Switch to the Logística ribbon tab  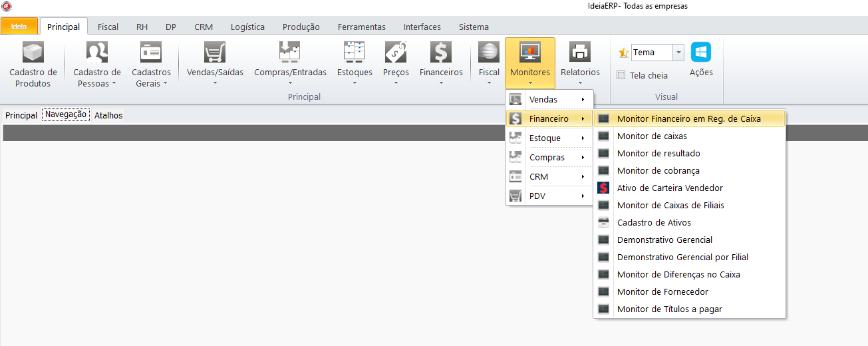click(x=247, y=27)
